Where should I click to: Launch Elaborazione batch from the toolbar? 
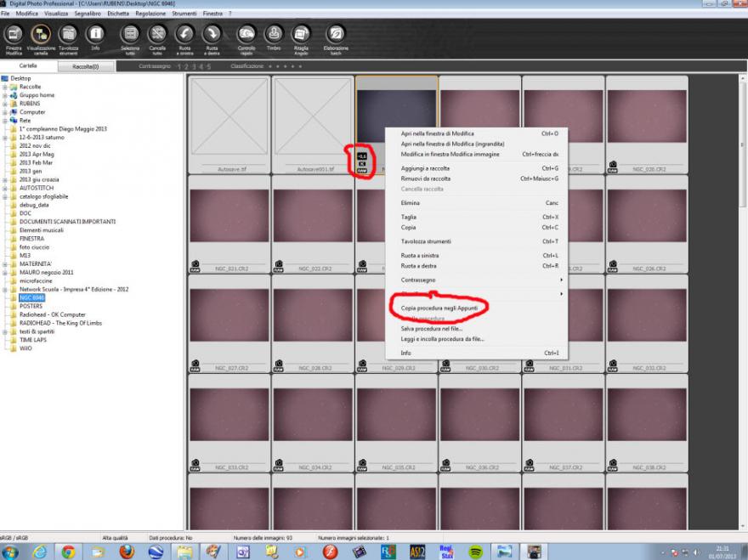pos(337,36)
